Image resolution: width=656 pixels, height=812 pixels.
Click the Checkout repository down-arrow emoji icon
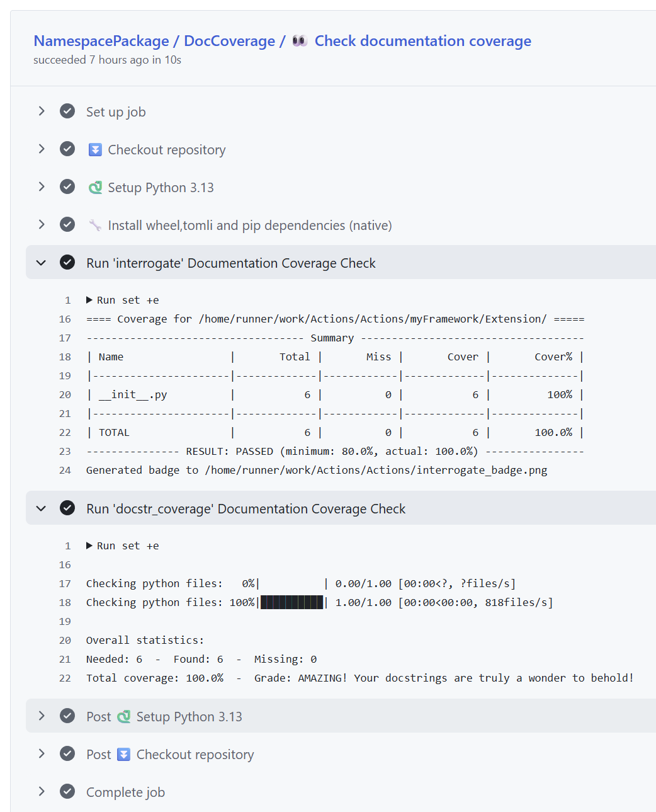(95, 150)
